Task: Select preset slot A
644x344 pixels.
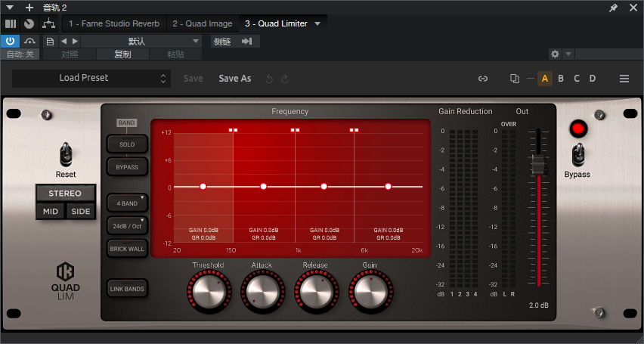Action: [x=545, y=79]
